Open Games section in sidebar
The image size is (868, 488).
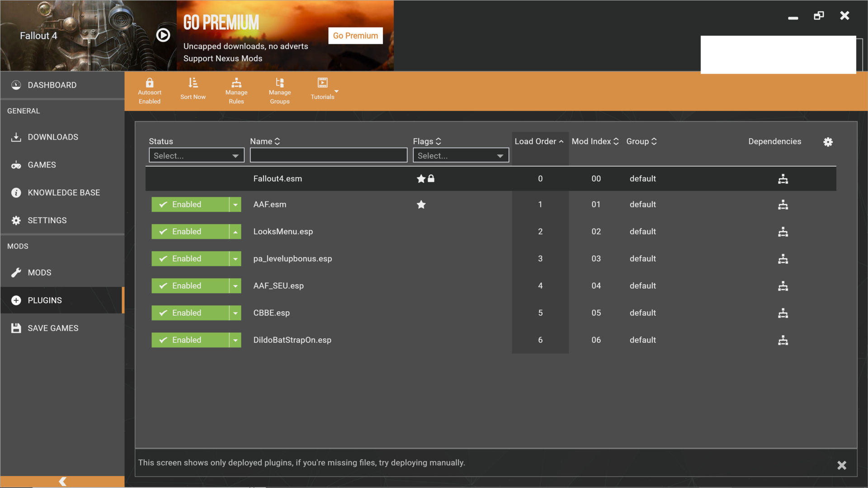[x=62, y=165]
